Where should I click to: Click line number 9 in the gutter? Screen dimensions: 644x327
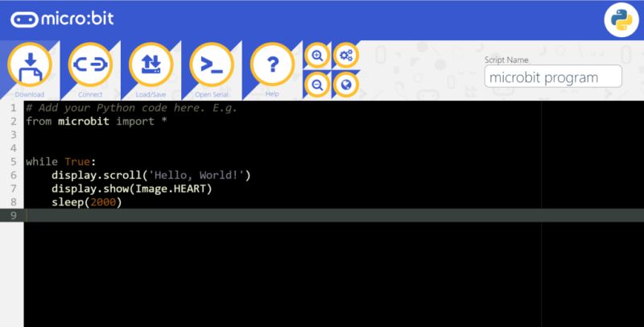click(14, 215)
